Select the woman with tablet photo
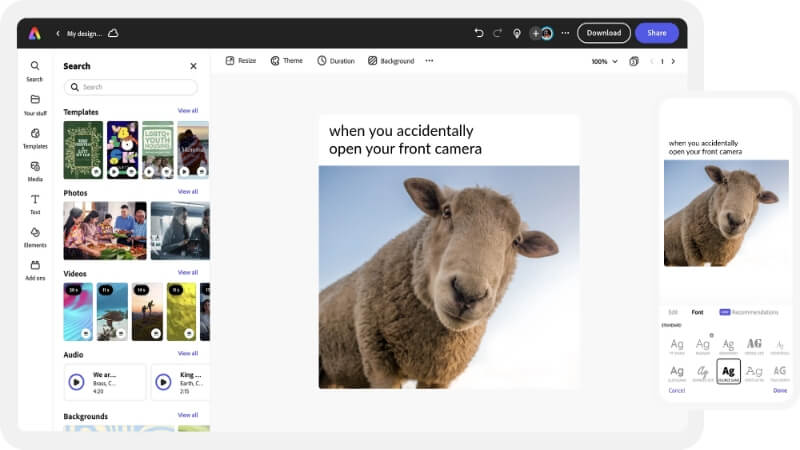This screenshot has width=800, height=450. click(180, 231)
